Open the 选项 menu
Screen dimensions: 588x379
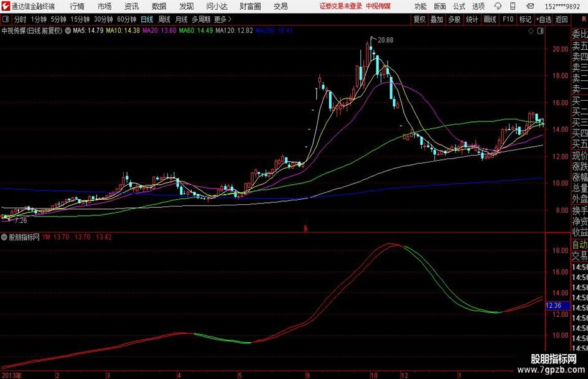tap(478, 6)
